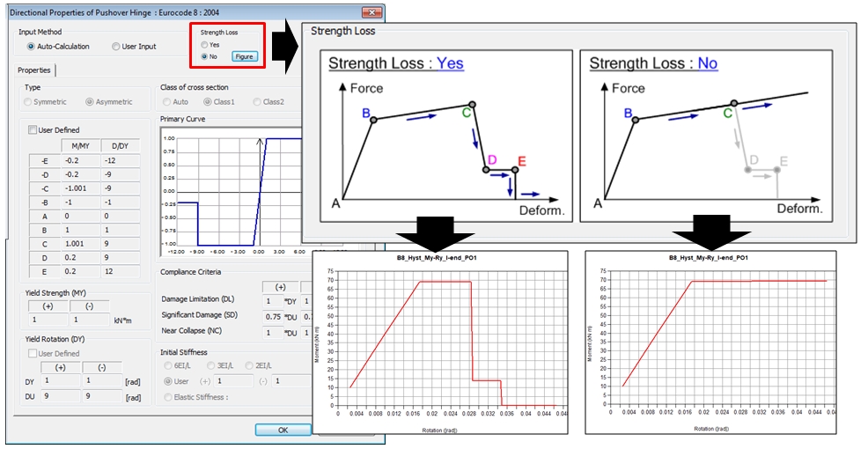Choose No for Strength Loss

point(204,56)
